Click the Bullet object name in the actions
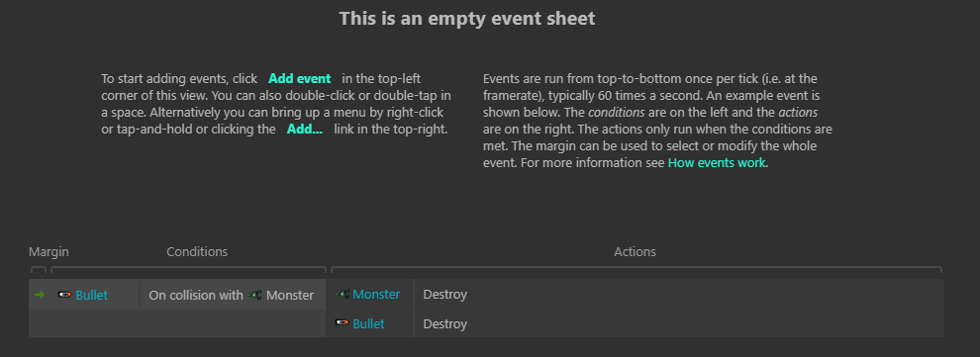980x357 pixels. click(x=368, y=324)
